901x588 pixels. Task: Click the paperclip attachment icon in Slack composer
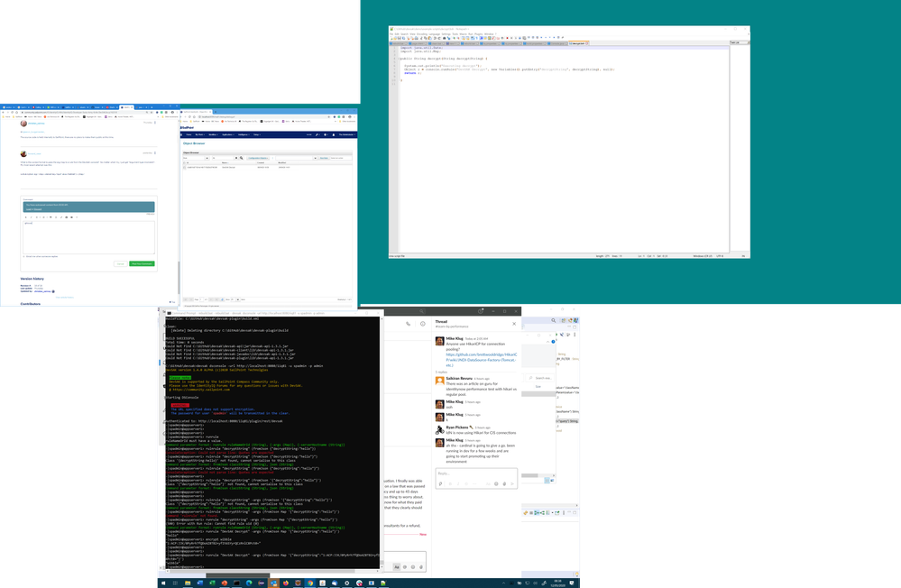[x=504, y=484]
